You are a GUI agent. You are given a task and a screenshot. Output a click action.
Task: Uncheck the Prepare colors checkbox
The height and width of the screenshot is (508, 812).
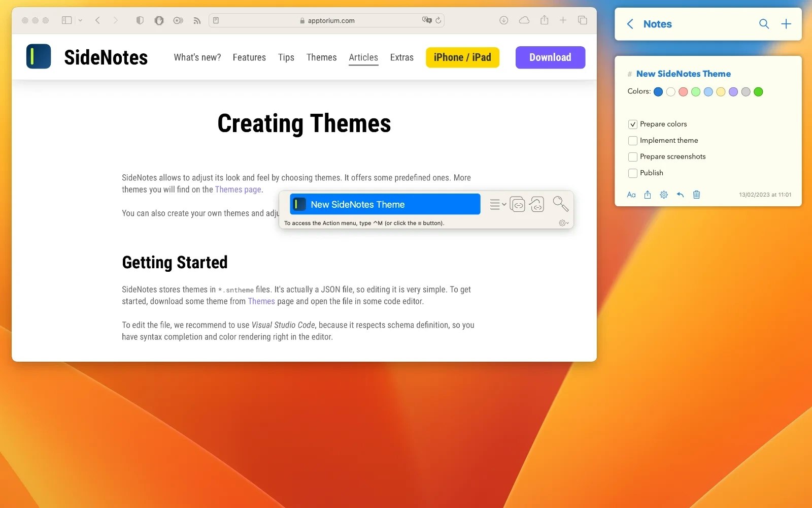633,124
